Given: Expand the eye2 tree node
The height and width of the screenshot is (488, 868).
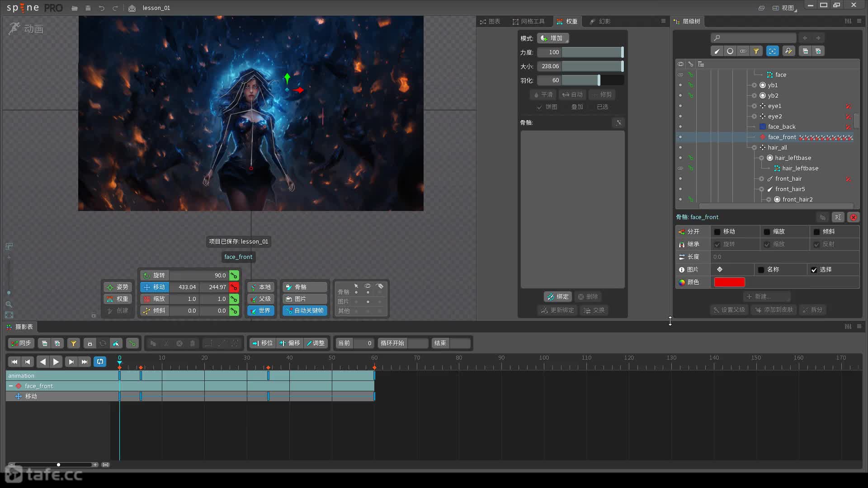Looking at the screenshot, I should [754, 116].
